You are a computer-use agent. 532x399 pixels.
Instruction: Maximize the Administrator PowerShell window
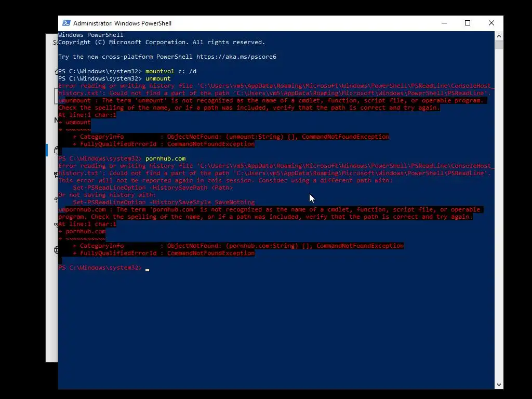(467, 23)
